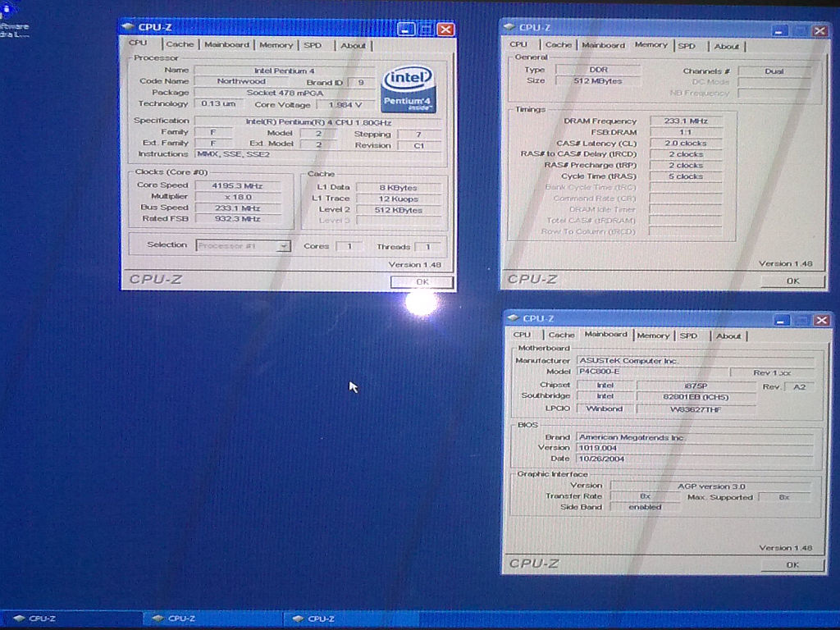This screenshot has height=630, width=840.
Task: Click the Multiplier value "x 18.0"
Action: pos(237,197)
